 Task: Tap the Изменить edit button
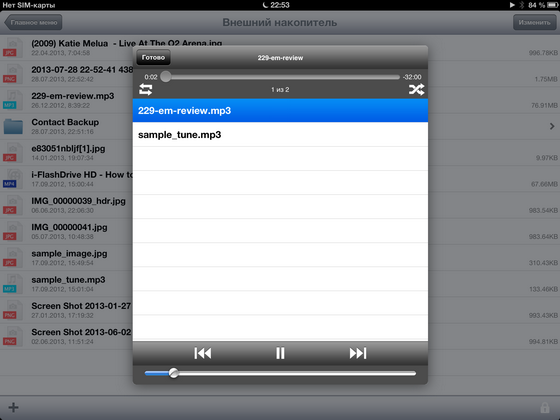click(x=534, y=22)
